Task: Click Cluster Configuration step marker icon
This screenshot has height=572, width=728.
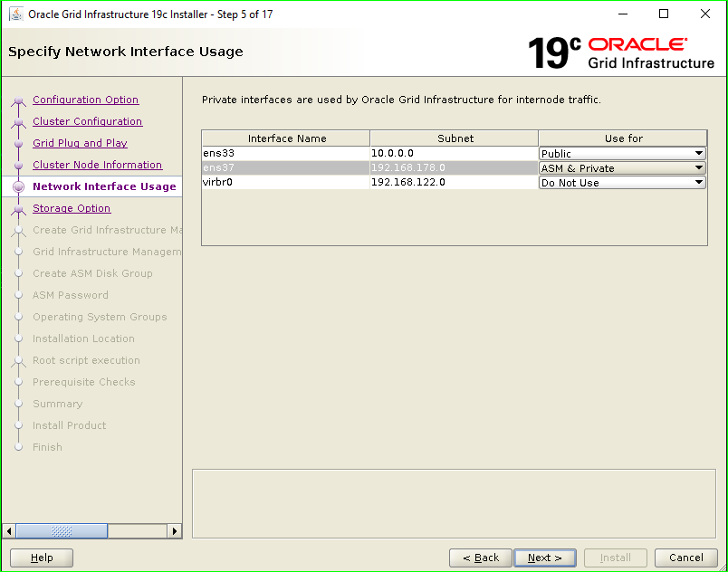Action: [19, 122]
